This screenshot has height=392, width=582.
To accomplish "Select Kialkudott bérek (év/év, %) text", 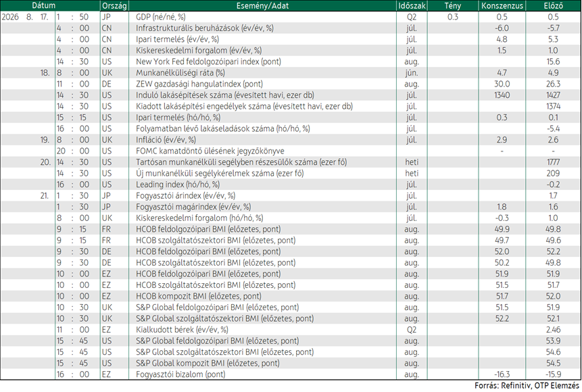I will tap(182, 330).
